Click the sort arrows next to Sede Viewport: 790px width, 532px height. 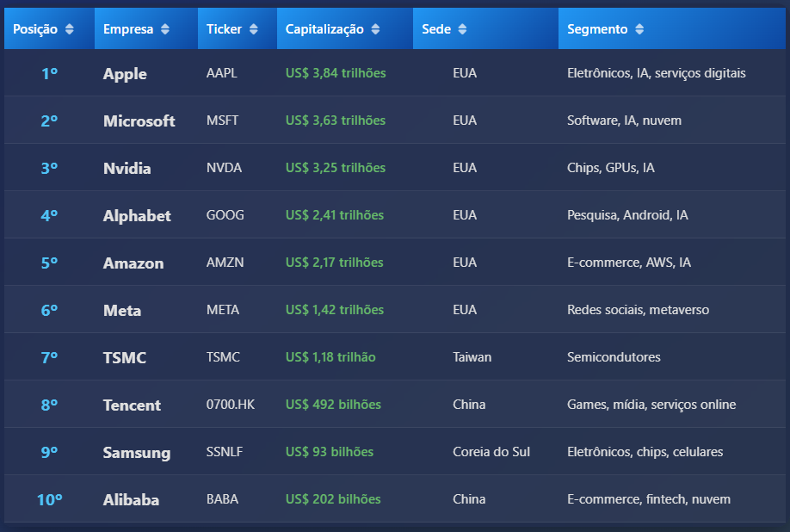pos(462,29)
